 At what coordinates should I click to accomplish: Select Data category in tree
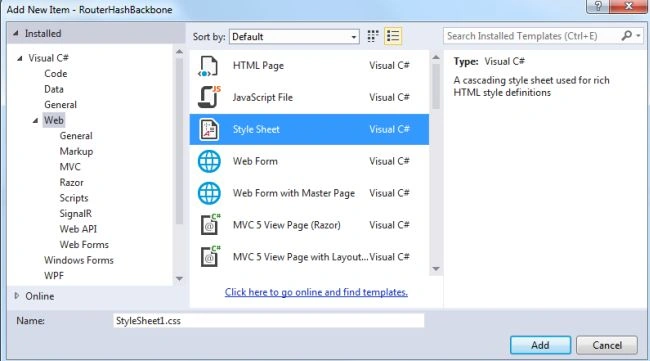tap(54, 89)
